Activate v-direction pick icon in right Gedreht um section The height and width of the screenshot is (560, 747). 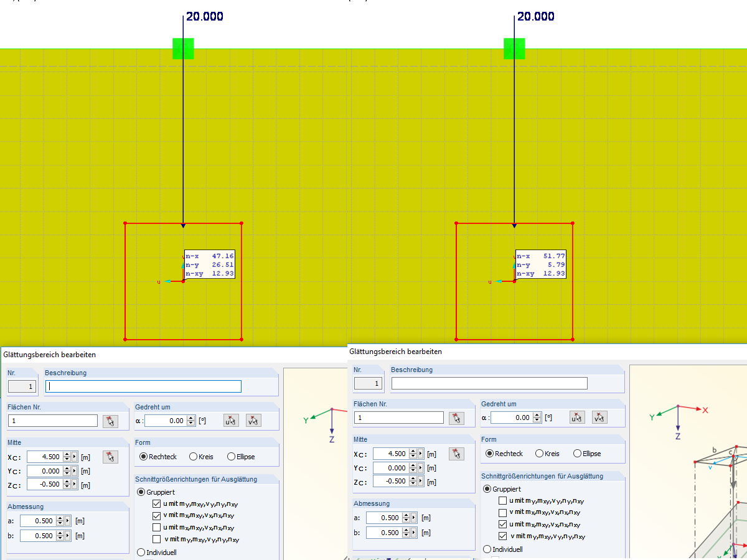(x=599, y=417)
